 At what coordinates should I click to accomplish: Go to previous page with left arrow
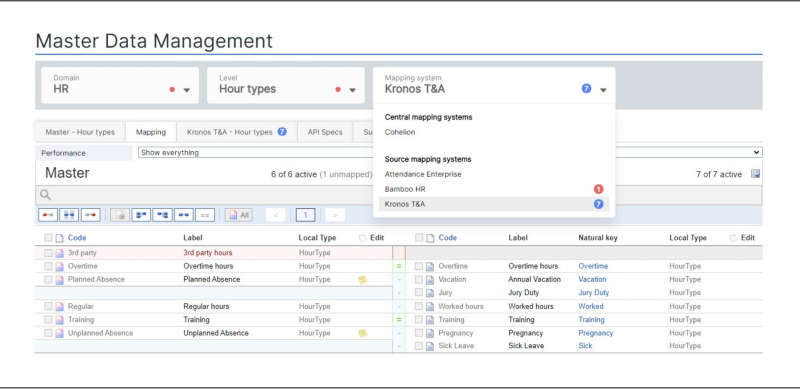coord(276,215)
